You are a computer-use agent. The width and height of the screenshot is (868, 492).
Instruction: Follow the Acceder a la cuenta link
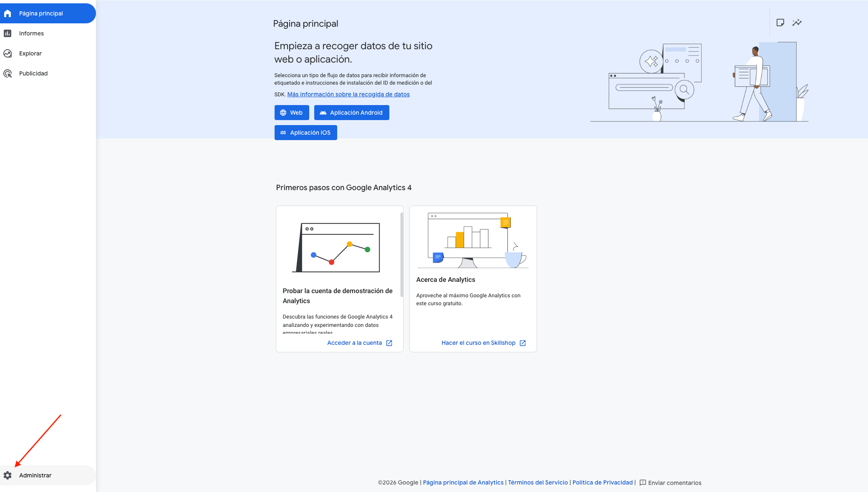point(354,343)
